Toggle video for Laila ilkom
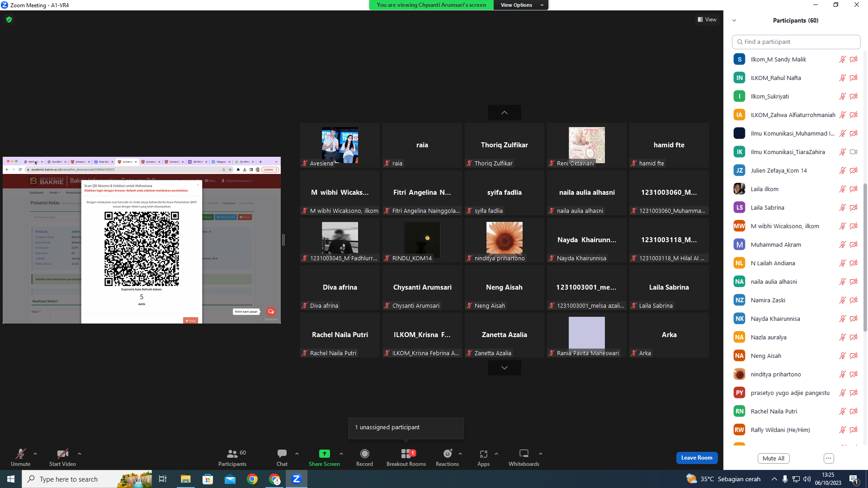The height and width of the screenshot is (488, 868). (854, 189)
